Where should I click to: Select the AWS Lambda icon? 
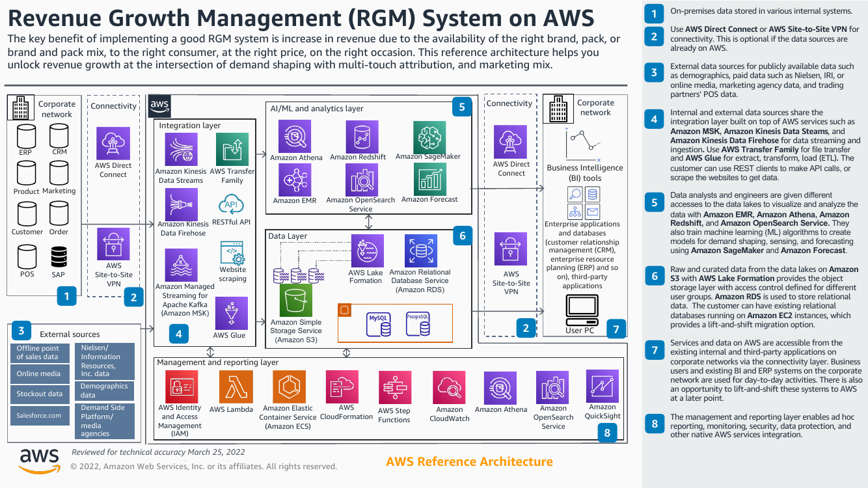coord(236,387)
